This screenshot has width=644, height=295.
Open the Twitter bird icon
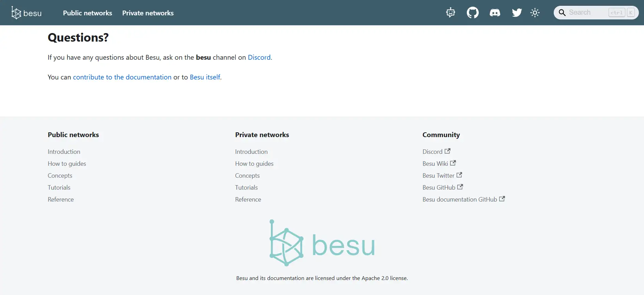coord(517,13)
